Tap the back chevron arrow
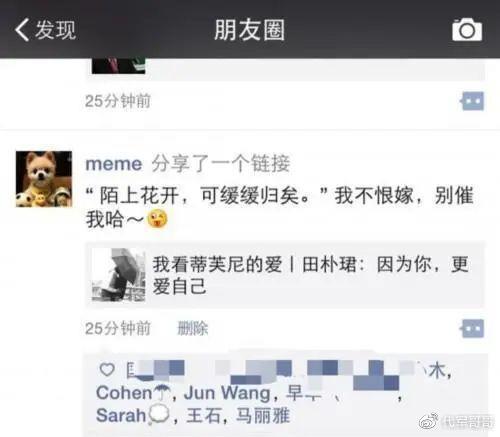This screenshot has width=500, height=437. (x=21, y=30)
